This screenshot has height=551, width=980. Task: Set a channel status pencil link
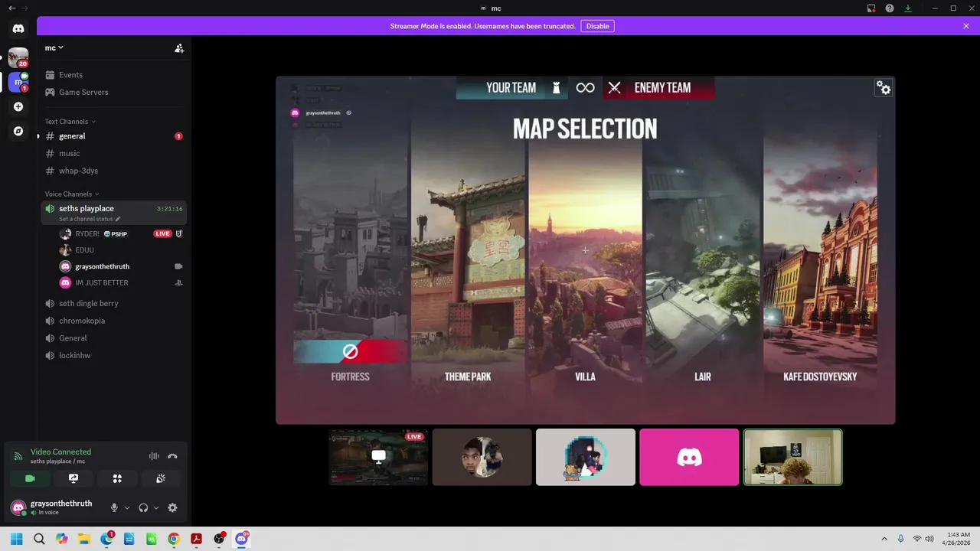tap(90, 219)
